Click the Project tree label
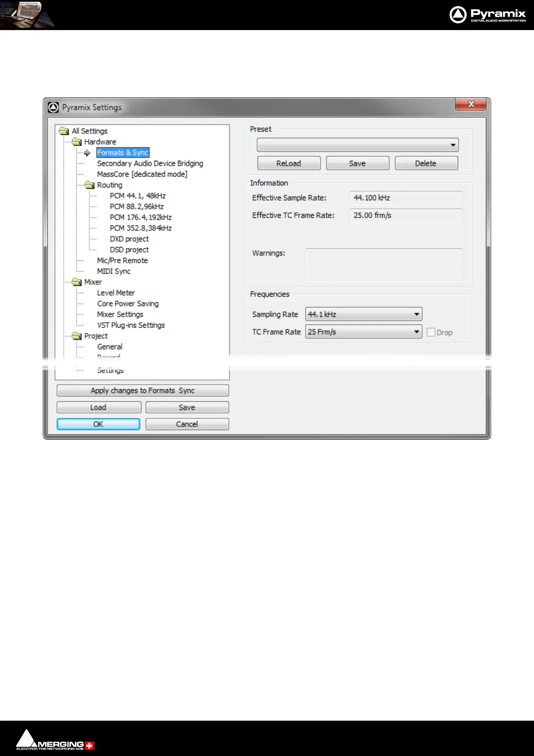The width and height of the screenshot is (534, 756). point(96,336)
